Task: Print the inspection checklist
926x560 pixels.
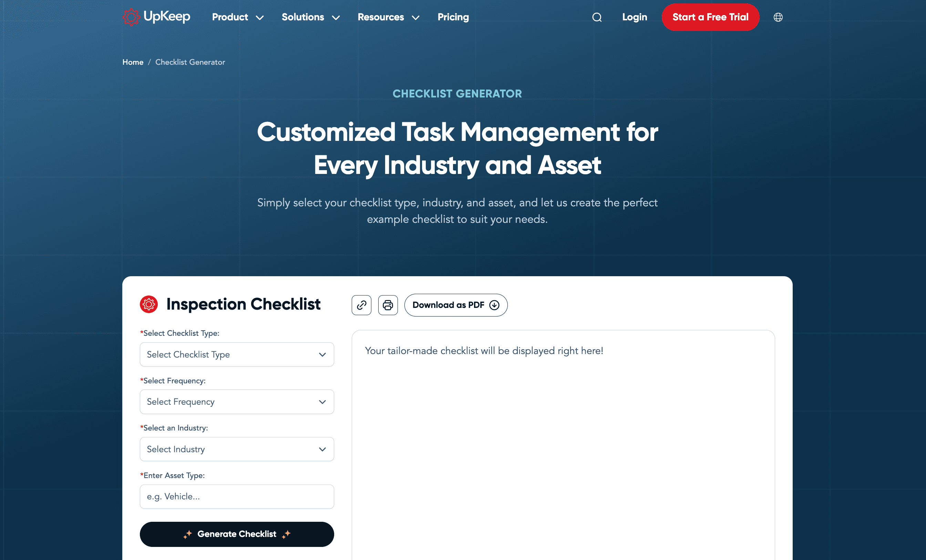Action: coord(388,305)
